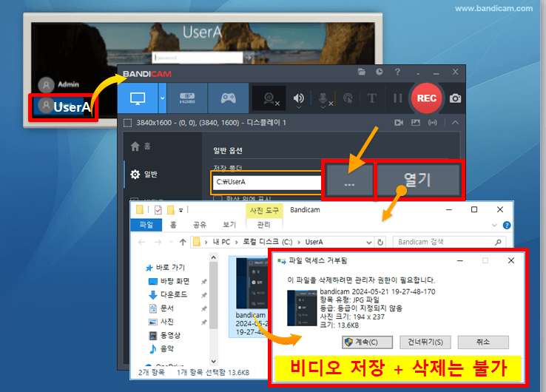Select 바탕 화면 in navigation pane
The width and height of the screenshot is (546, 392).
coord(169,281)
